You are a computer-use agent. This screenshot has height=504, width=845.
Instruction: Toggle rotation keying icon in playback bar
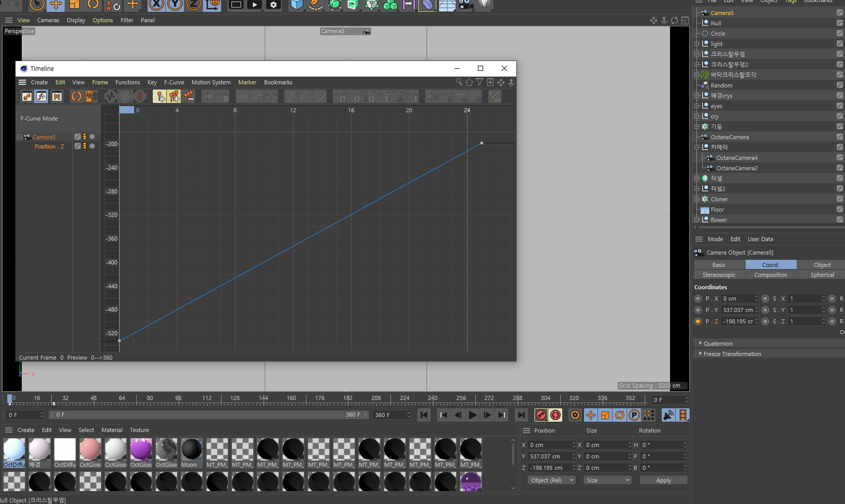coord(619,415)
